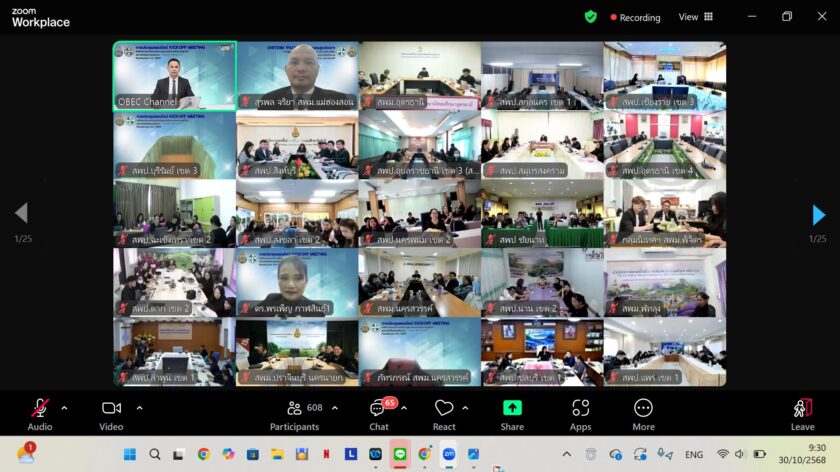This screenshot has height=472, width=840.
Task: Click the Recording indicator
Action: [x=634, y=17]
